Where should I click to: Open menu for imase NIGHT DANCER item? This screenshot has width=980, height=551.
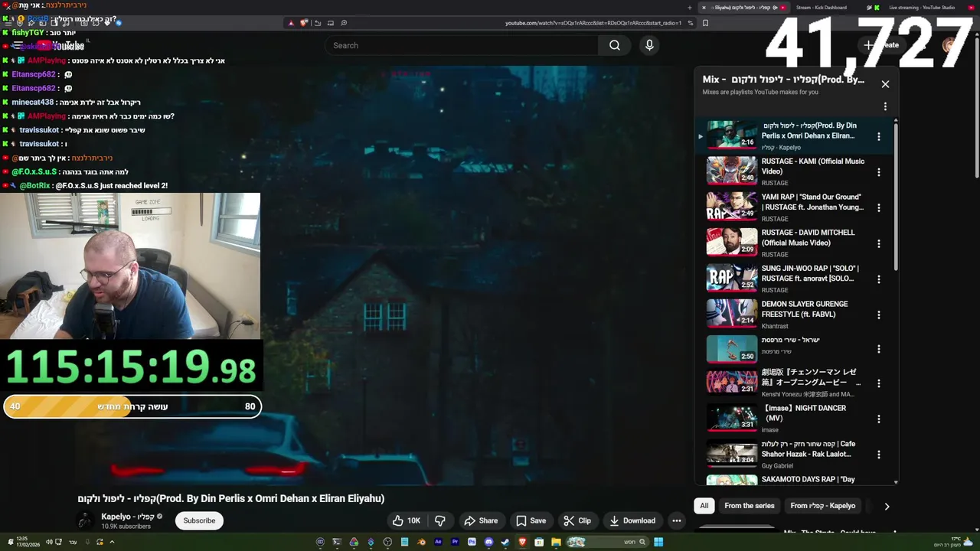pos(879,419)
